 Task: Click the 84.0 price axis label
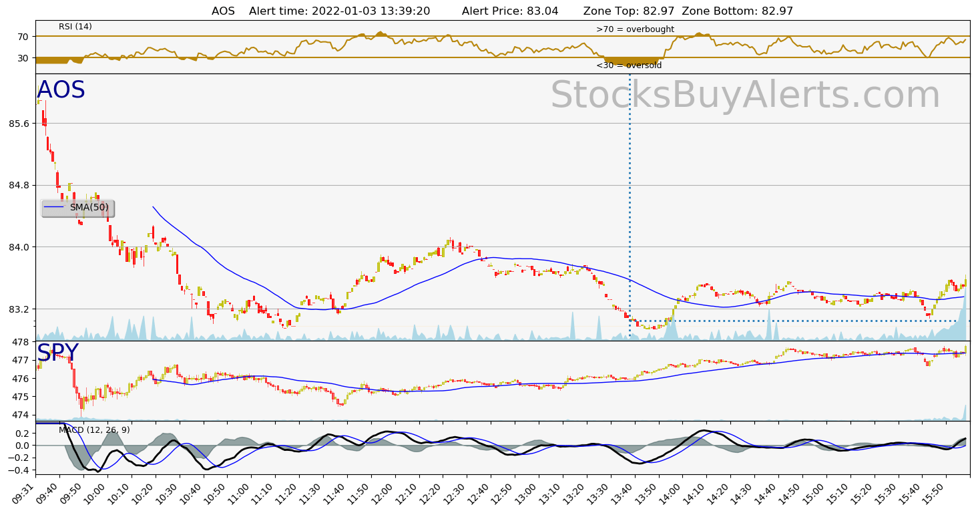19,247
